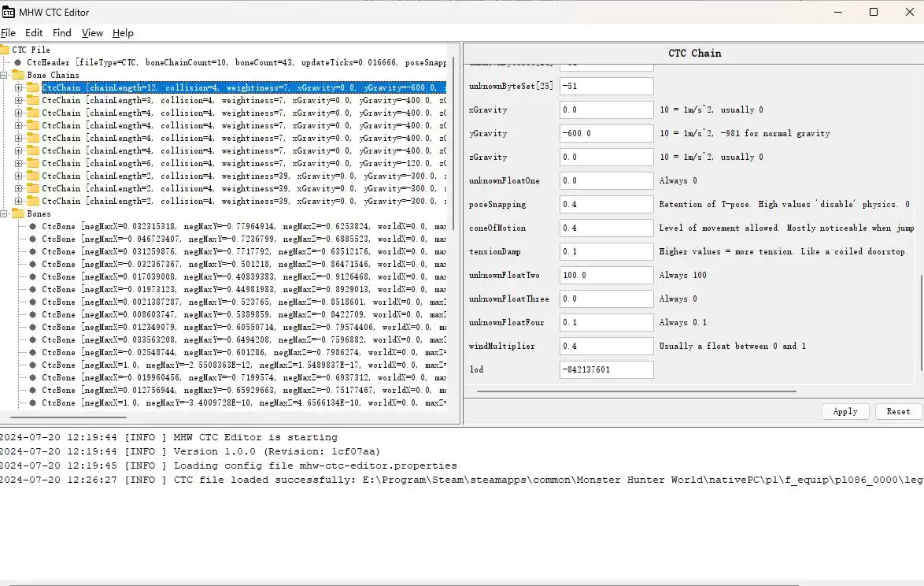
Task: Expand the chainLength=6 CtcChain node
Action: pyautogui.click(x=18, y=163)
